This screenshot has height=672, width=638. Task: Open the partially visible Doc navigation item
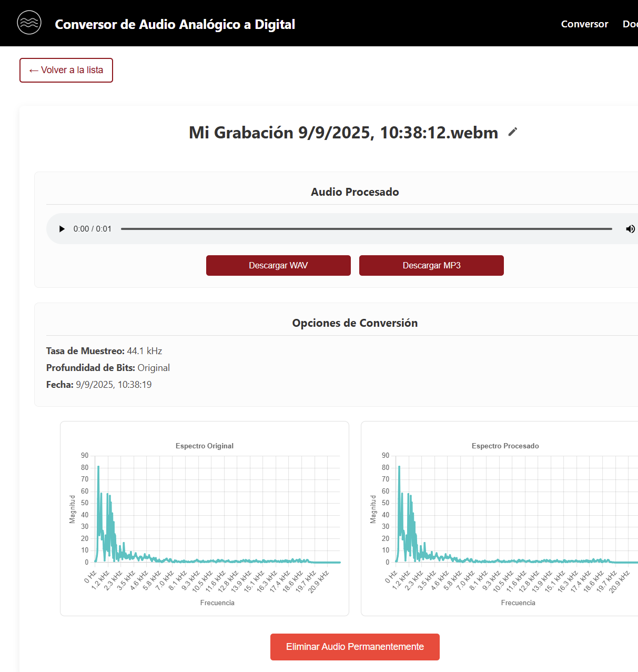coord(630,24)
